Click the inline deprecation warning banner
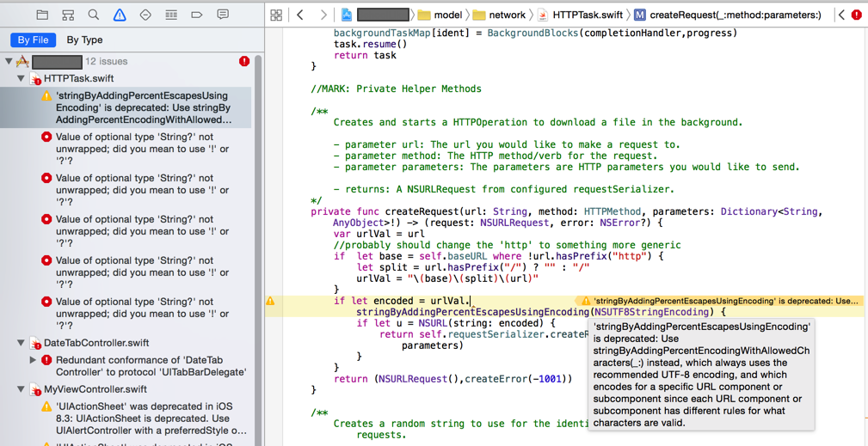Viewport: 868px width, 446px height. 721,302
